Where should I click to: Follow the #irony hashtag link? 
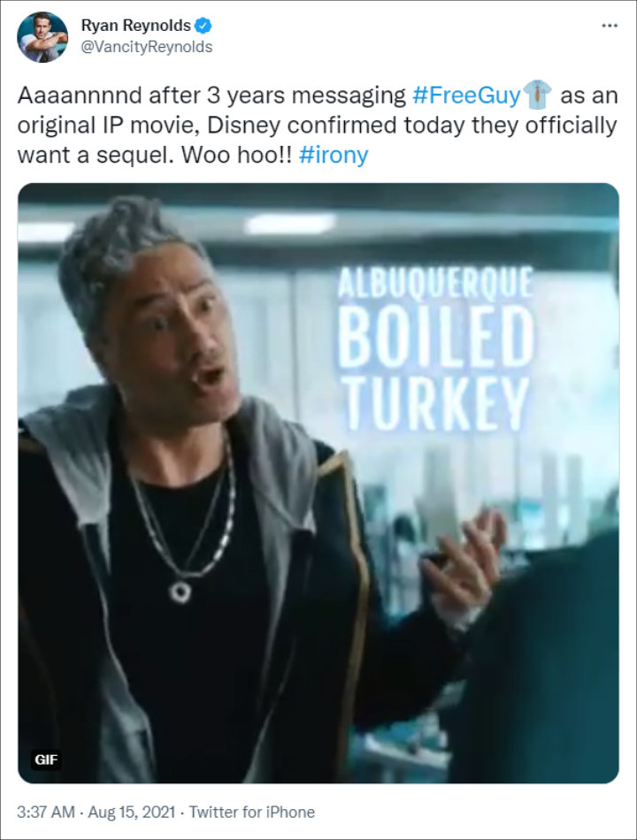coord(333,155)
